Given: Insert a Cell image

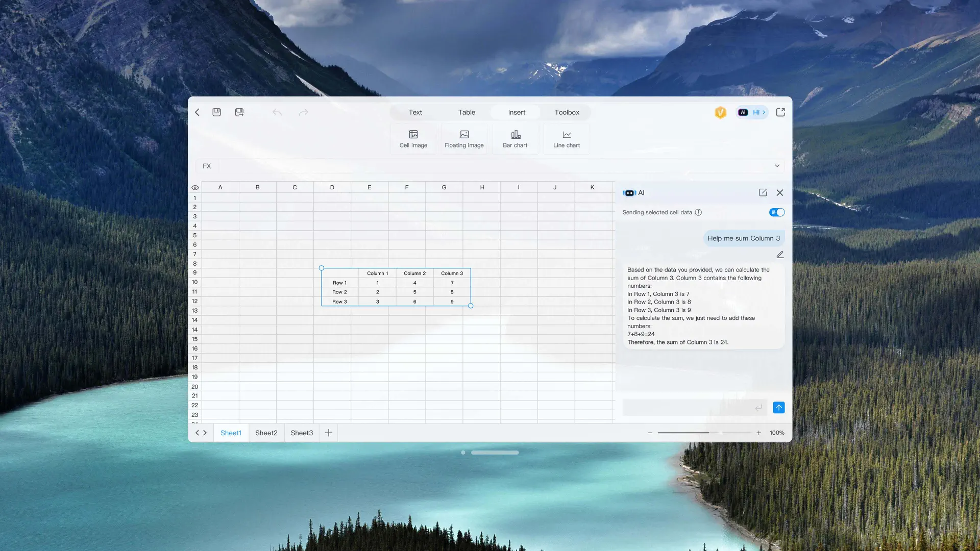Looking at the screenshot, I should [413, 138].
